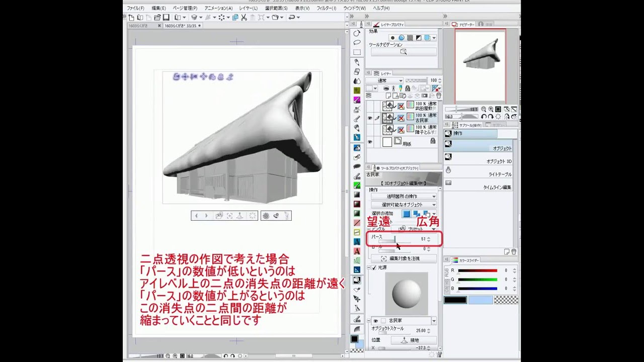Click the trash icon in sub tool panel
The image size is (644, 362).
pyautogui.click(x=514, y=252)
